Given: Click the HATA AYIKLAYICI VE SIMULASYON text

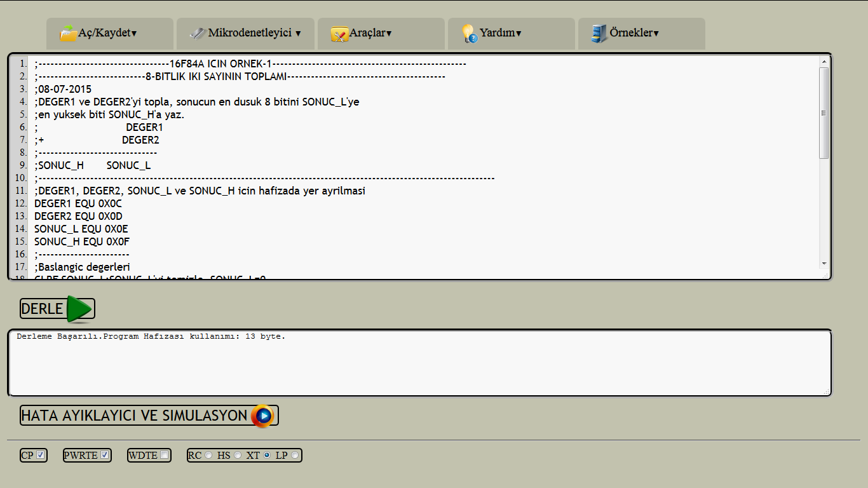Looking at the screenshot, I should click(134, 416).
